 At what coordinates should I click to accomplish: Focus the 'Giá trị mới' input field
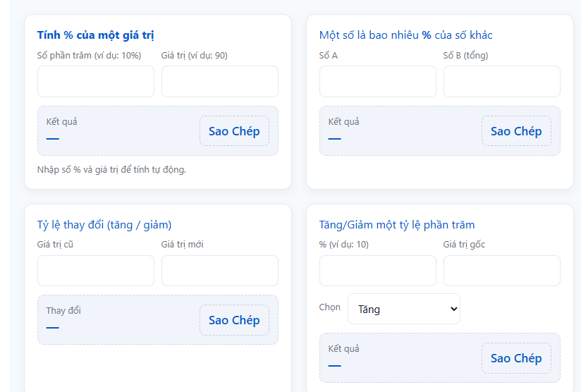click(219, 271)
